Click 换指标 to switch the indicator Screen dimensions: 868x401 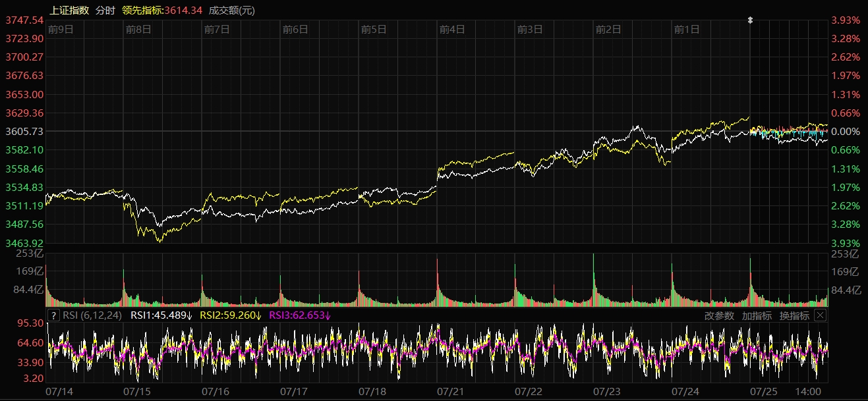click(x=794, y=315)
